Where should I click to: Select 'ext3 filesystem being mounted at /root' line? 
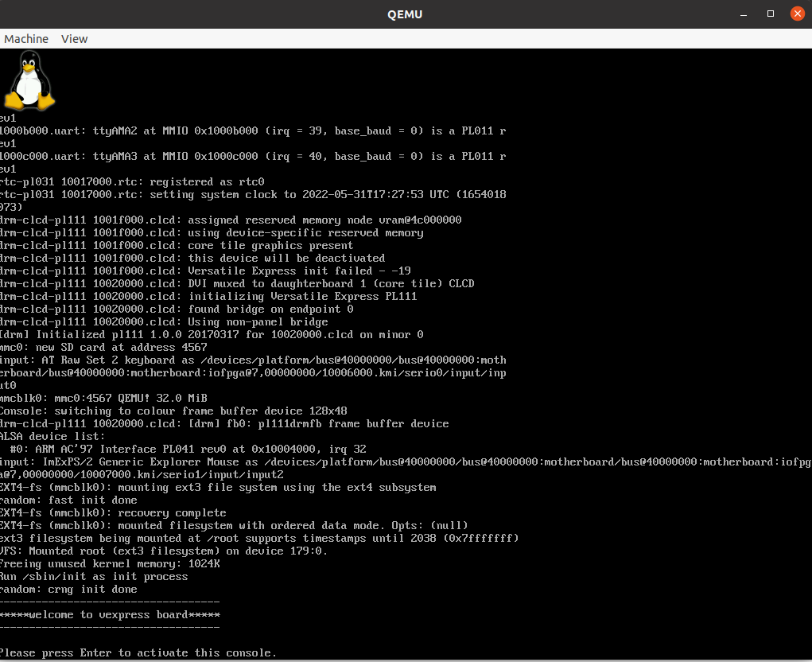click(259, 538)
